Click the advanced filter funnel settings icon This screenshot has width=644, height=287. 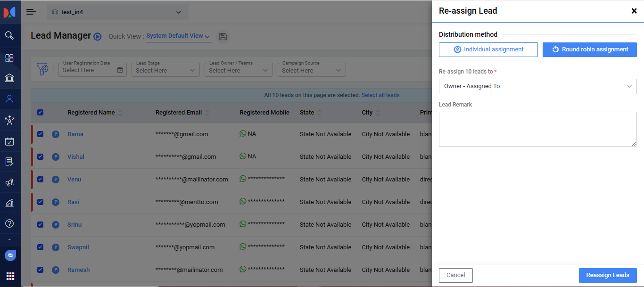pyautogui.click(x=43, y=69)
